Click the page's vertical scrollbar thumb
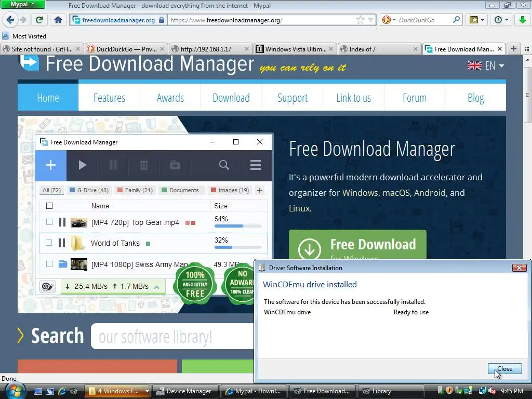The height and width of the screenshot is (399, 532). (x=527, y=95)
